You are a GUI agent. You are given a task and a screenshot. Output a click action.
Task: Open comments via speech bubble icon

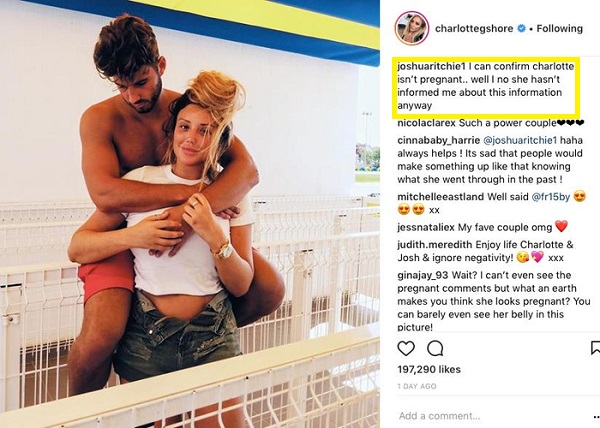coord(435,348)
